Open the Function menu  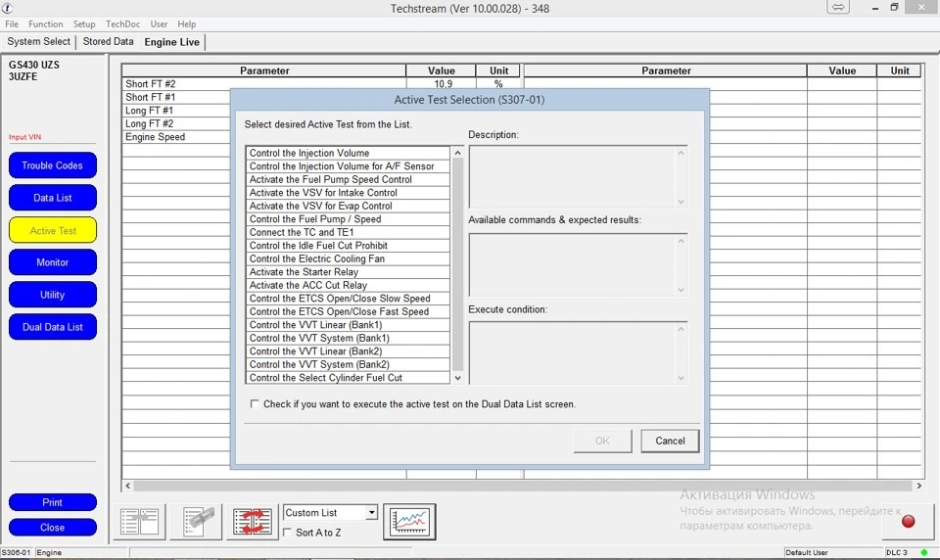click(46, 23)
